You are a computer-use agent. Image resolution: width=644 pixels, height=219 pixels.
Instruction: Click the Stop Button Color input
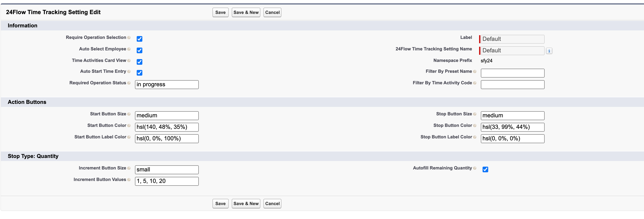512,127
